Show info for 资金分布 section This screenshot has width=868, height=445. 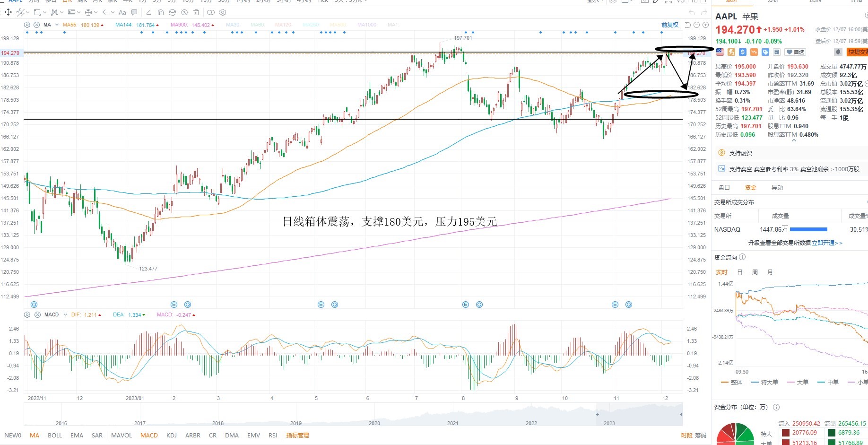coord(776,407)
